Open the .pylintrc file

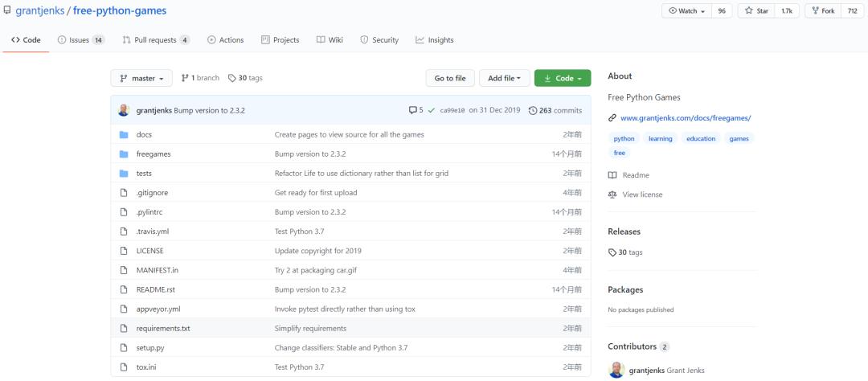pos(149,212)
